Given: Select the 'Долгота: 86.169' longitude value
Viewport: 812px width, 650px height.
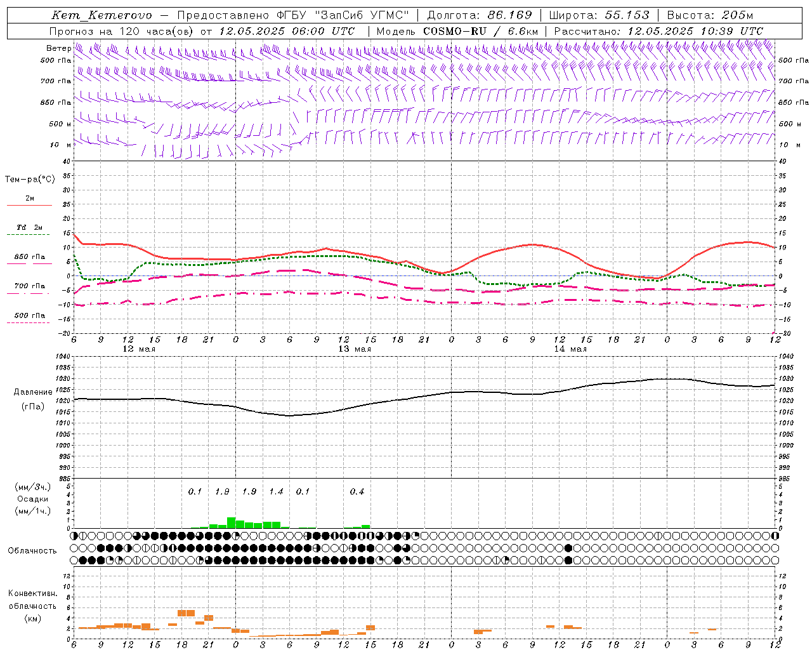Looking at the screenshot, I should tap(479, 15).
